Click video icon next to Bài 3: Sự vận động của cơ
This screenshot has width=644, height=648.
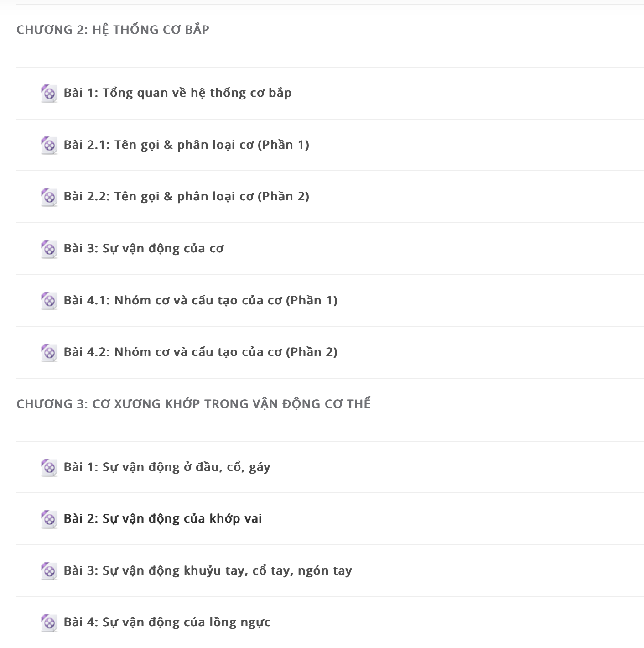click(x=49, y=249)
